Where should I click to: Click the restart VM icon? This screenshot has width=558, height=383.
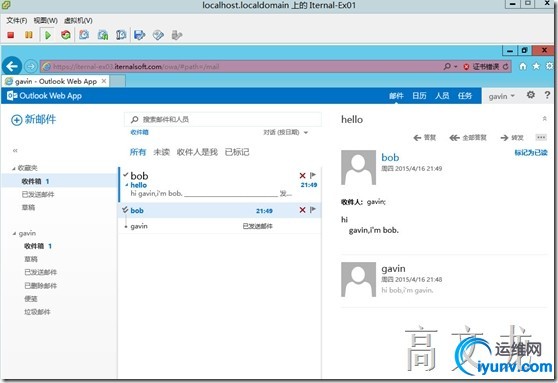click(66, 35)
